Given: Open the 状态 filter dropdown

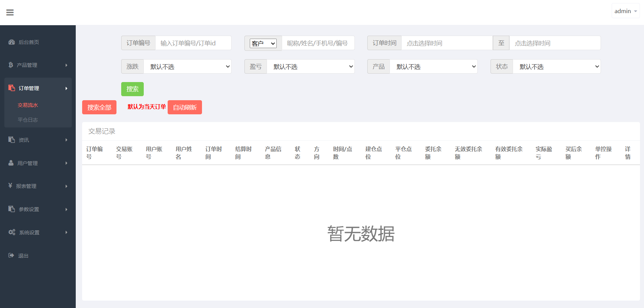Looking at the screenshot, I should 556,67.
